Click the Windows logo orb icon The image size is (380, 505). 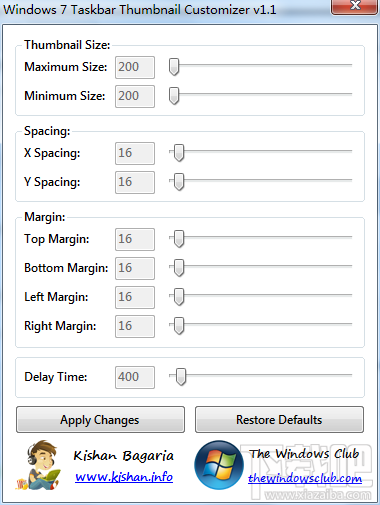(219, 465)
